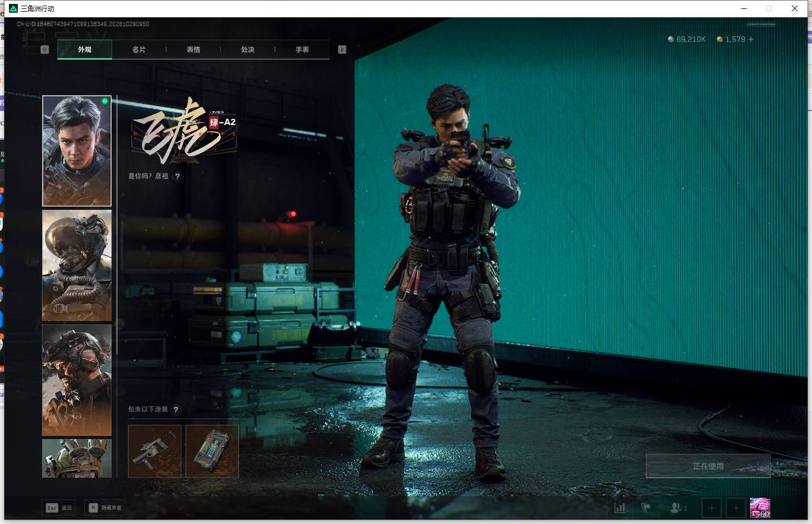Click the plus slot beside the pink avatar
This screenshot has width=812, height=524.
(x=736, y=508)
